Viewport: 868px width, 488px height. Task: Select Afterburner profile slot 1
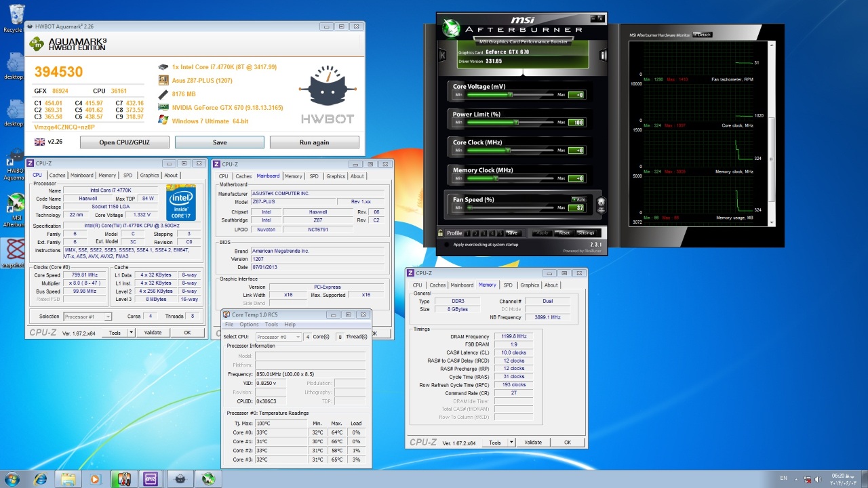tap(467, 233)
